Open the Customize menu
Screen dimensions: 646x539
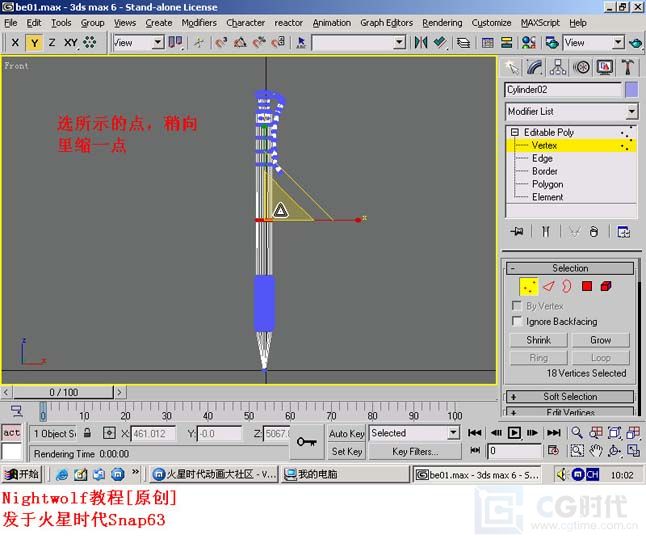point(491,23)
